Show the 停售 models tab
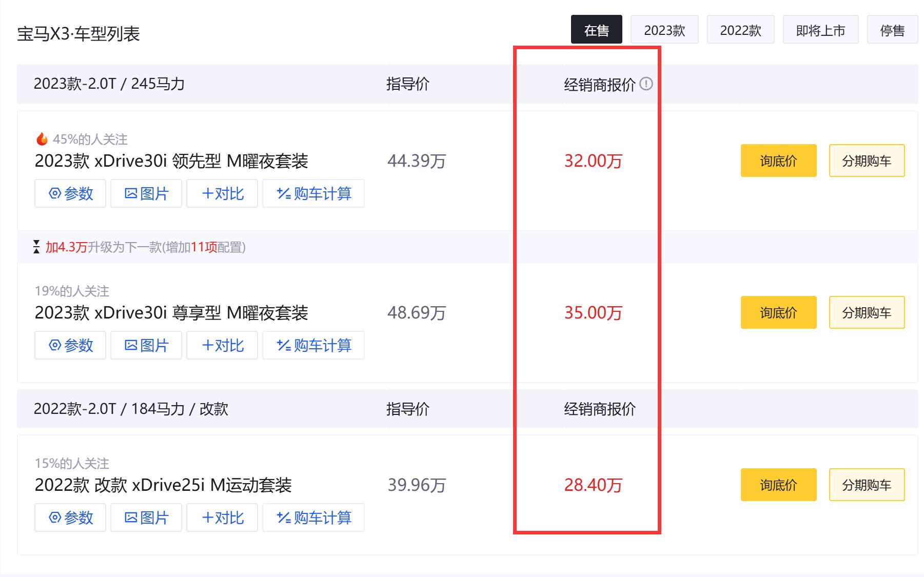 892,30
